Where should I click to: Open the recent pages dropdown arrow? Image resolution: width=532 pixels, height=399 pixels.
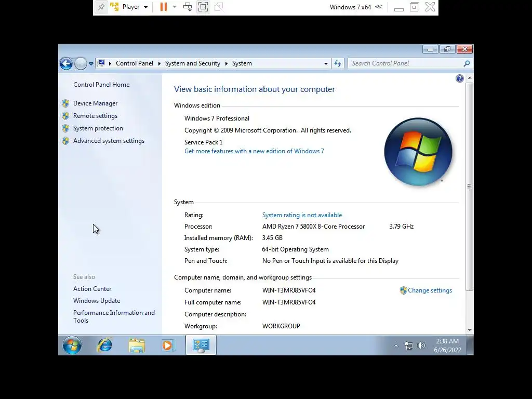tap(91, 63)
